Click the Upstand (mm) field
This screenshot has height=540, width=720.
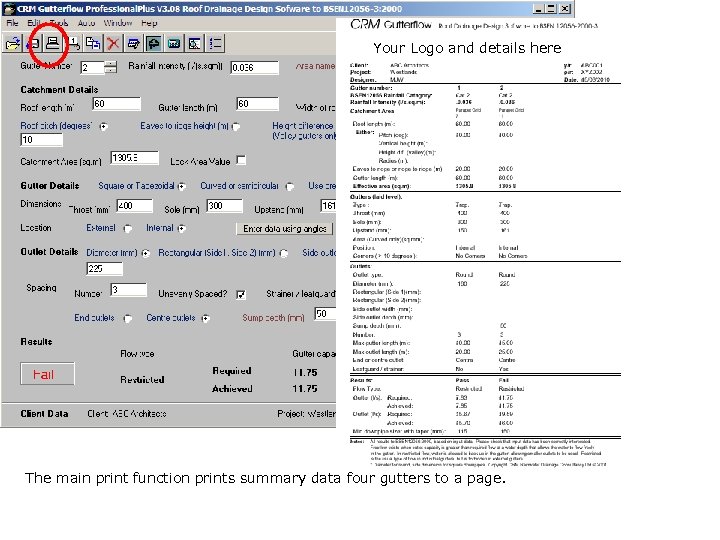click(328, 206)
